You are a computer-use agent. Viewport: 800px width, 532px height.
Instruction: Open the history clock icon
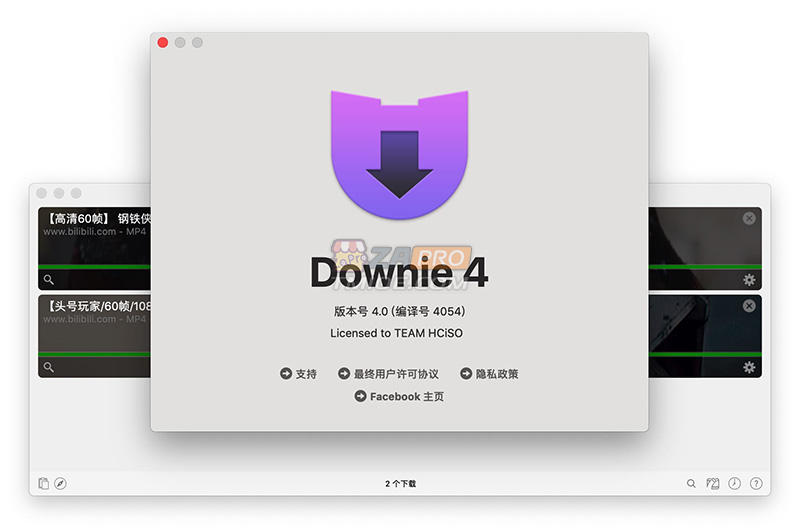(x=735, y=483)
